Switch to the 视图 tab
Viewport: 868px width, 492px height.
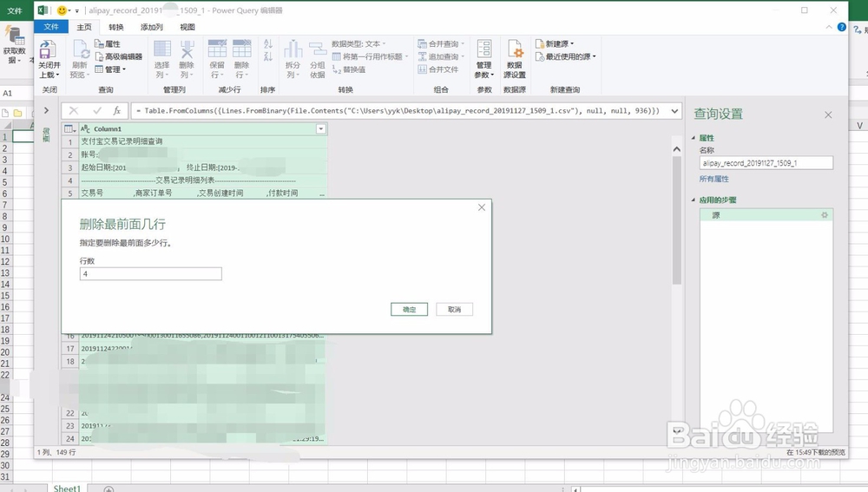click(187, 27)
